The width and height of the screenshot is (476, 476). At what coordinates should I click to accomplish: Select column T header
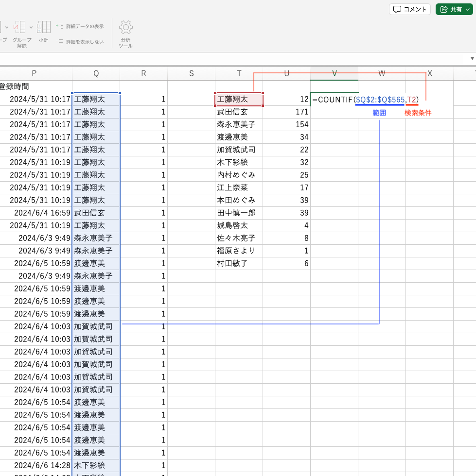tap(239, 73)
